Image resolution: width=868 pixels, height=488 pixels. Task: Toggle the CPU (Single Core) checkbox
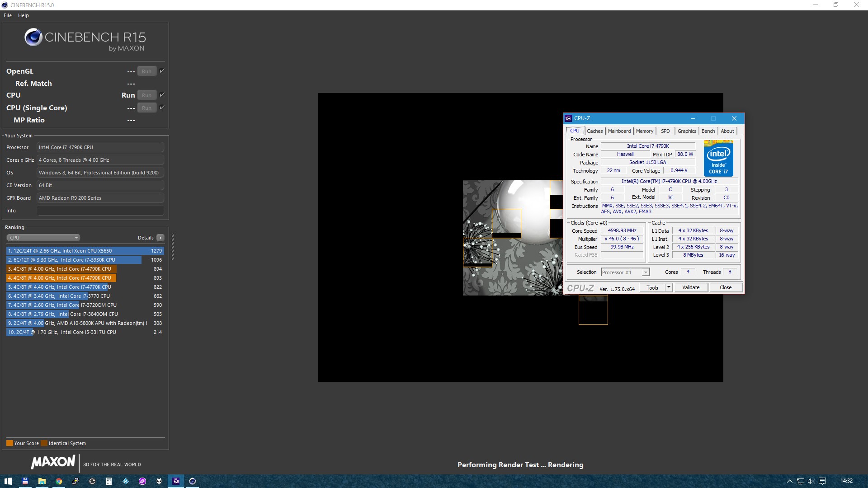click(162, 108)
